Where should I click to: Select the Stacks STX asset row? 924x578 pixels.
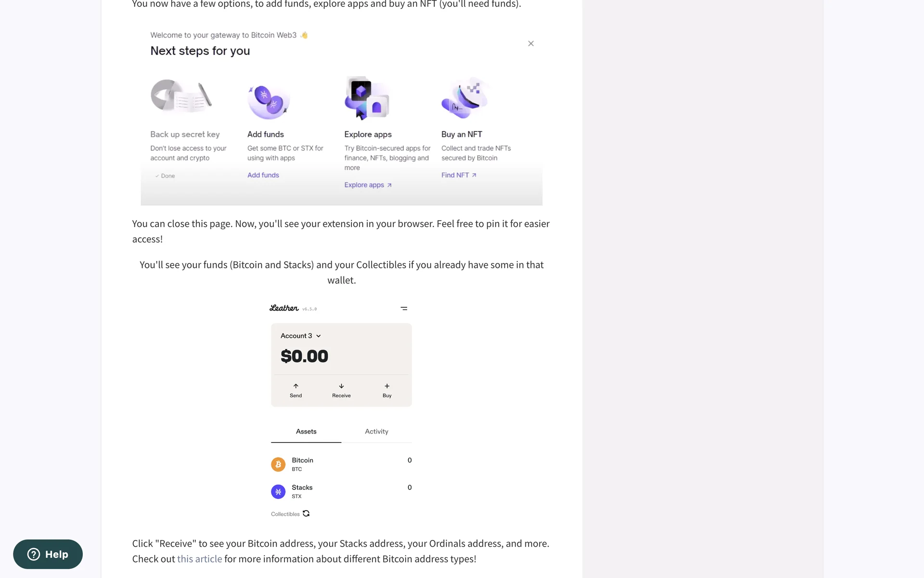pyautogui.click(x=341, y=491)
